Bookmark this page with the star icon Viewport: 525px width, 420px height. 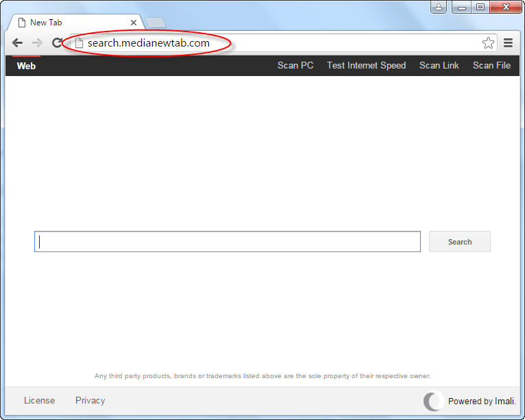click(488, 43)
